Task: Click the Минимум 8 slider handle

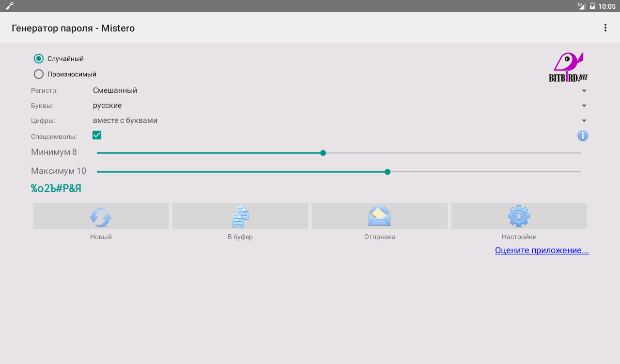Action: [323, 153]
